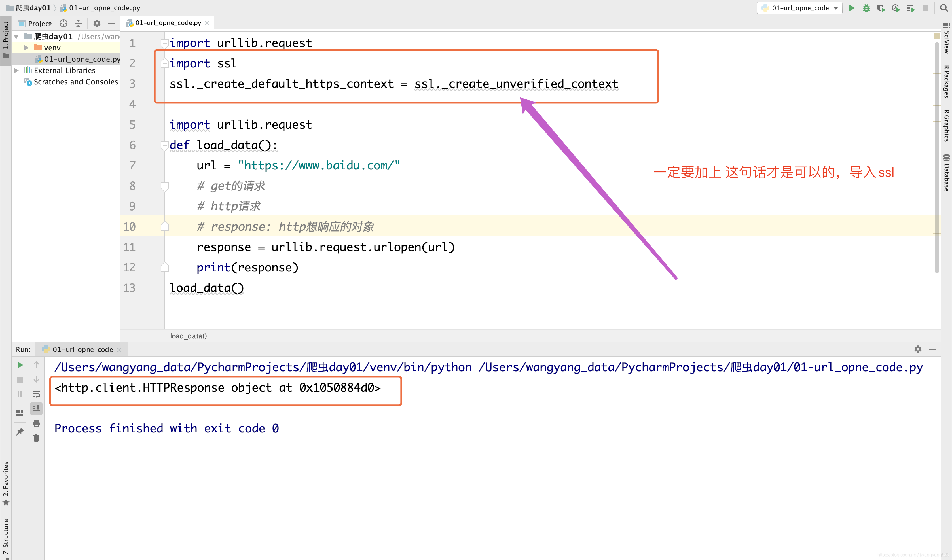This screenshot has height=560, width=952.
Task: Run the current configuration with green play icon
Action: [852, 8]
